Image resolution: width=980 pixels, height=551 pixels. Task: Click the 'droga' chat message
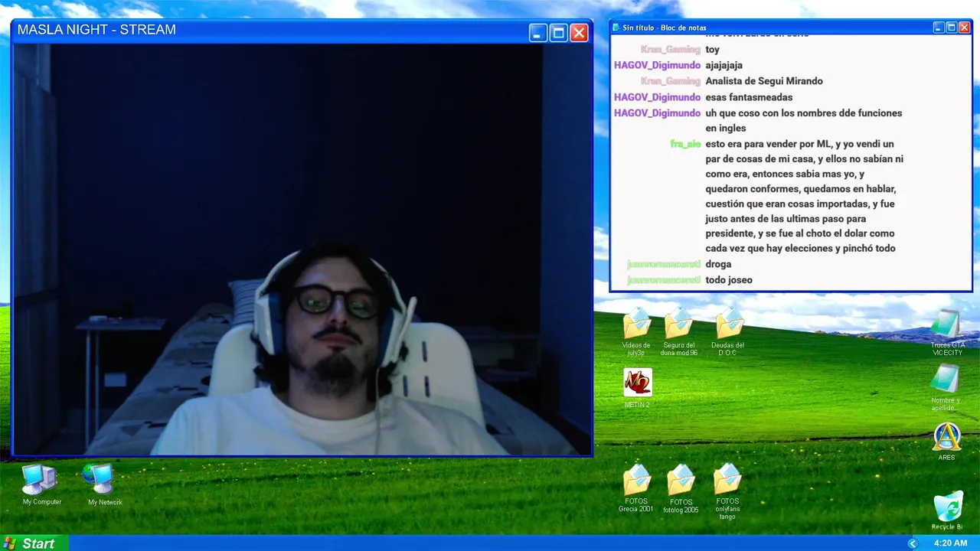point(718,264)
